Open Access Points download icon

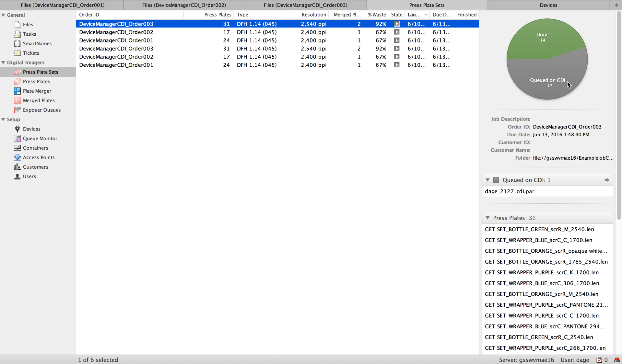pos(17,157)
